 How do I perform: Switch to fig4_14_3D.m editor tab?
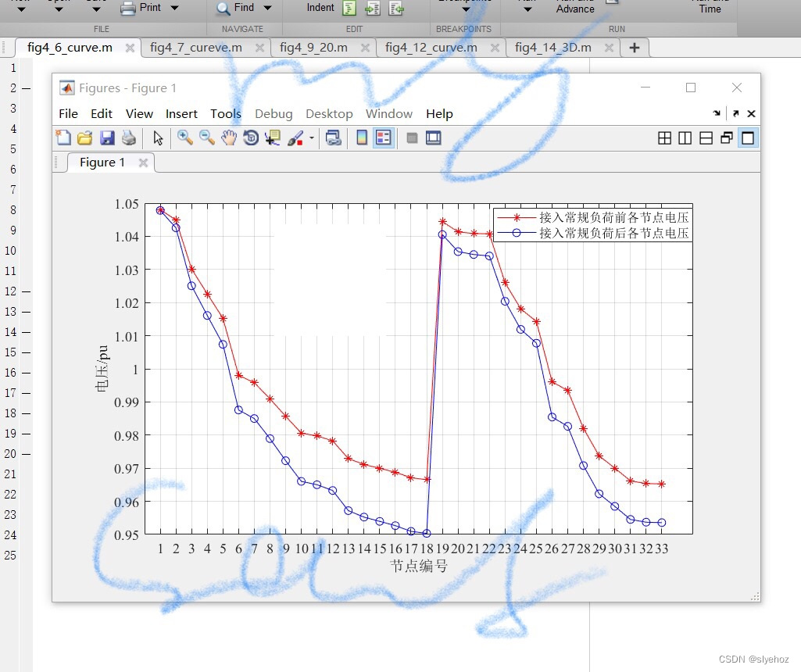[553, 48]
